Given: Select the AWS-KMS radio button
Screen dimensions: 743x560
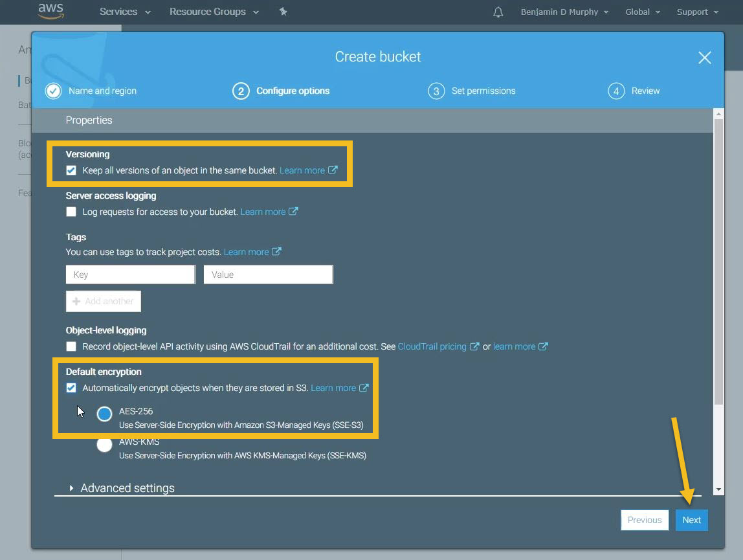Looking at the screenshot, I should (104, 444).
